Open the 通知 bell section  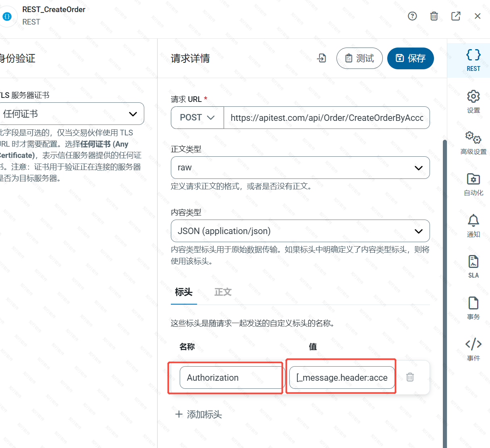473,226
